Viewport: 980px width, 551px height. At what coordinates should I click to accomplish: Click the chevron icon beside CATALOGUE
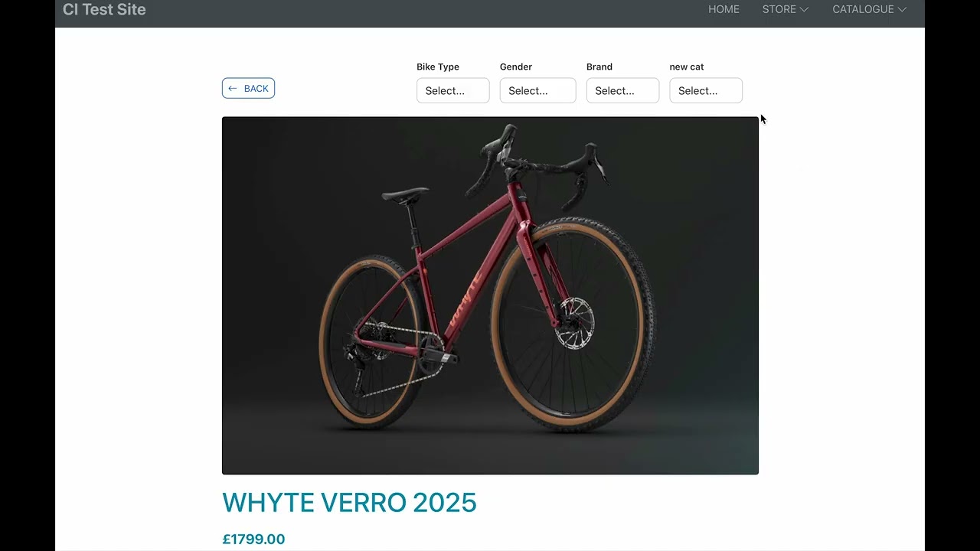902,9
